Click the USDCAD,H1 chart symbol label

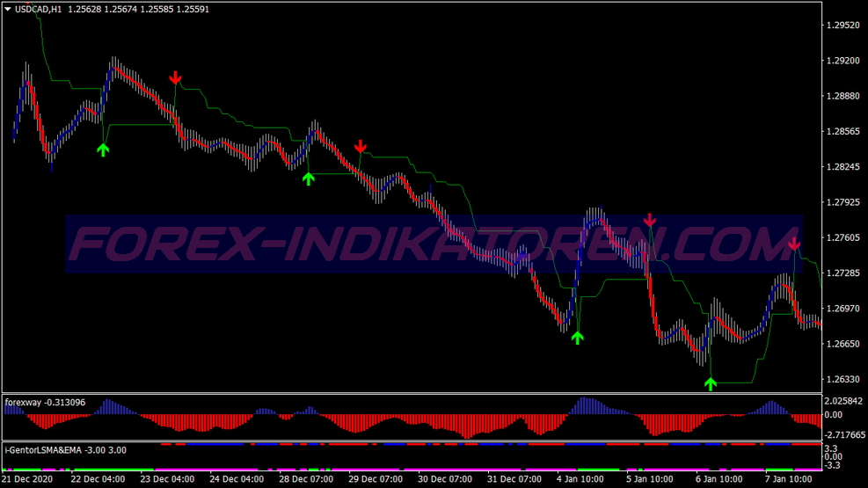38,10
